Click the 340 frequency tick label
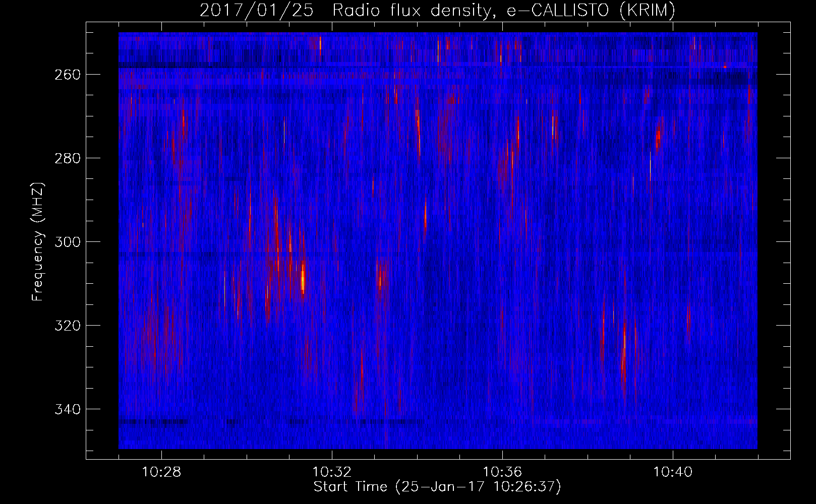This screenshot has width=816, height=504. 67,409
